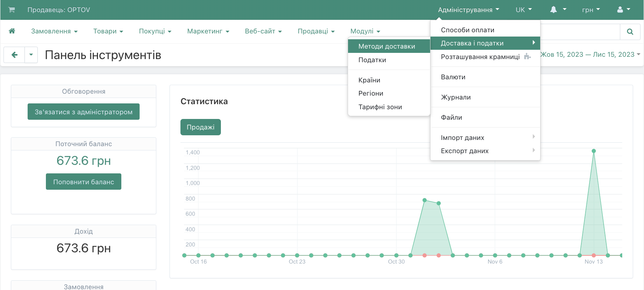Screen dimensions: 644x290
Task: Click the search magnifier icon
Action: (x=630, y=32)
